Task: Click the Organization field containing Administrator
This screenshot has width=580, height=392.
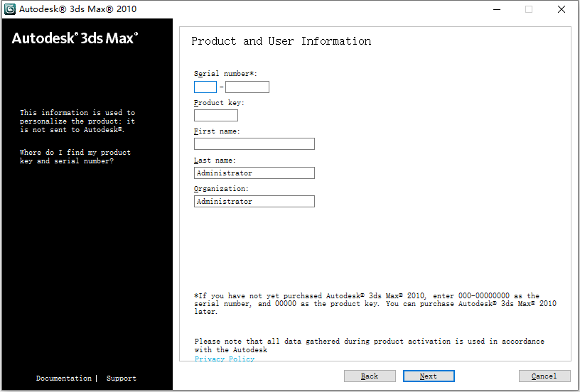Action: pyautogui.click(x=254, y=202)
